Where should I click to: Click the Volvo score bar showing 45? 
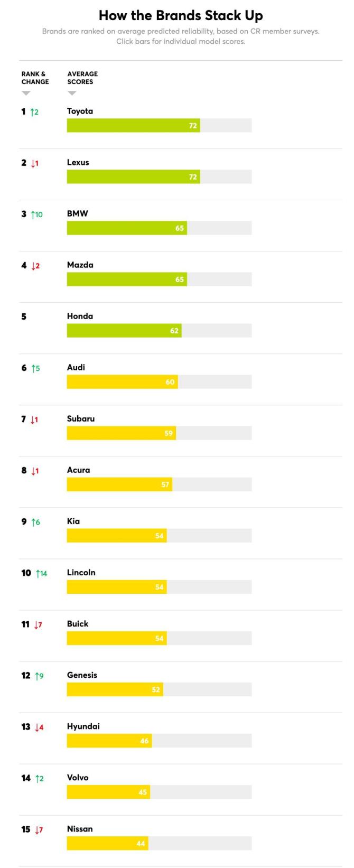coord(159,791)
